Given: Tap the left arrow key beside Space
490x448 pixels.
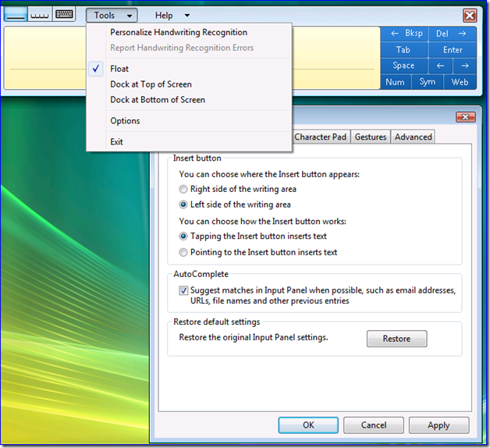Looking at the screenshot, I should (x=440, y=66).
